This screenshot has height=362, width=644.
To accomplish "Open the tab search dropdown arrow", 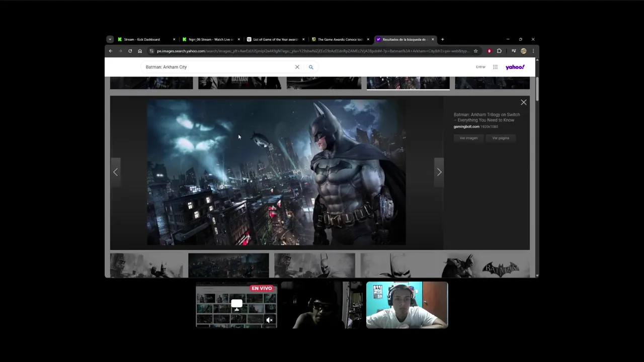I will click(110, 39).
